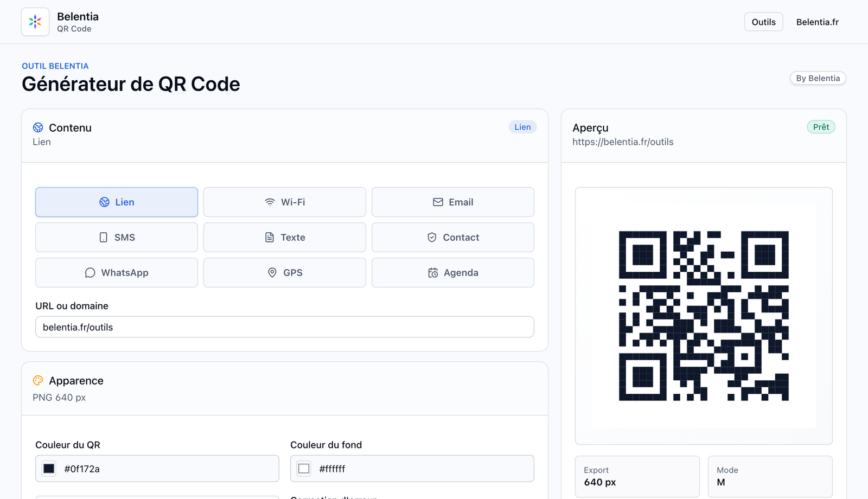Click the By Belentia badge
This screenshot has height=499, width=868.
(818, 78)
